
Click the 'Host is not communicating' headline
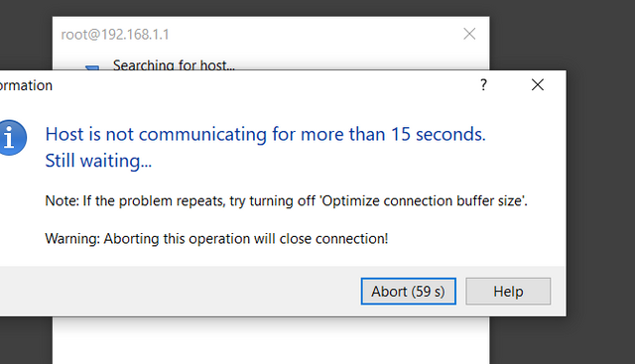tap(265, 134)
